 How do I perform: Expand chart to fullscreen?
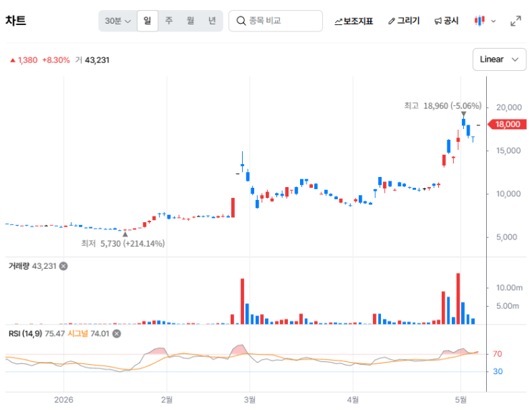click(x=516, y=21)
